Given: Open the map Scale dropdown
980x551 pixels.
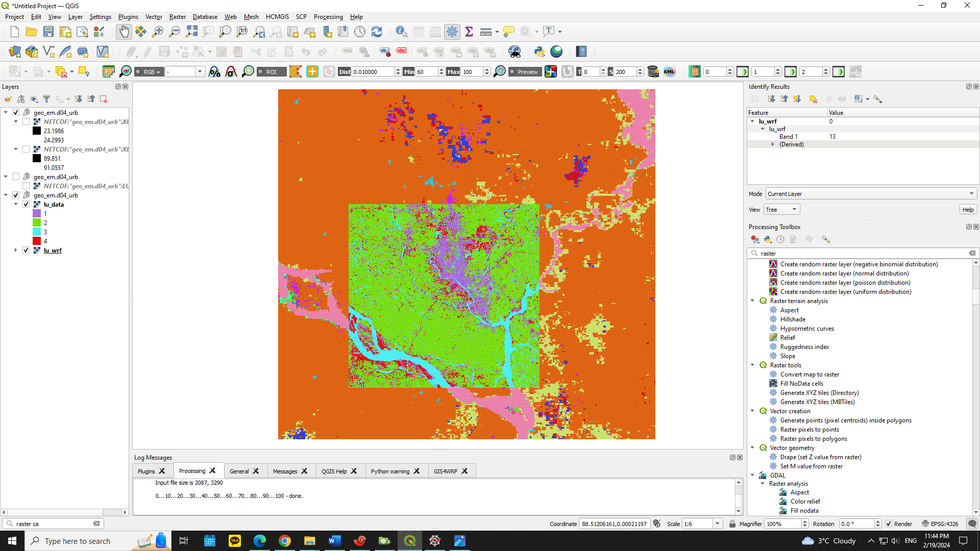Looking at the screenshot, I should (x=717, y=524).
